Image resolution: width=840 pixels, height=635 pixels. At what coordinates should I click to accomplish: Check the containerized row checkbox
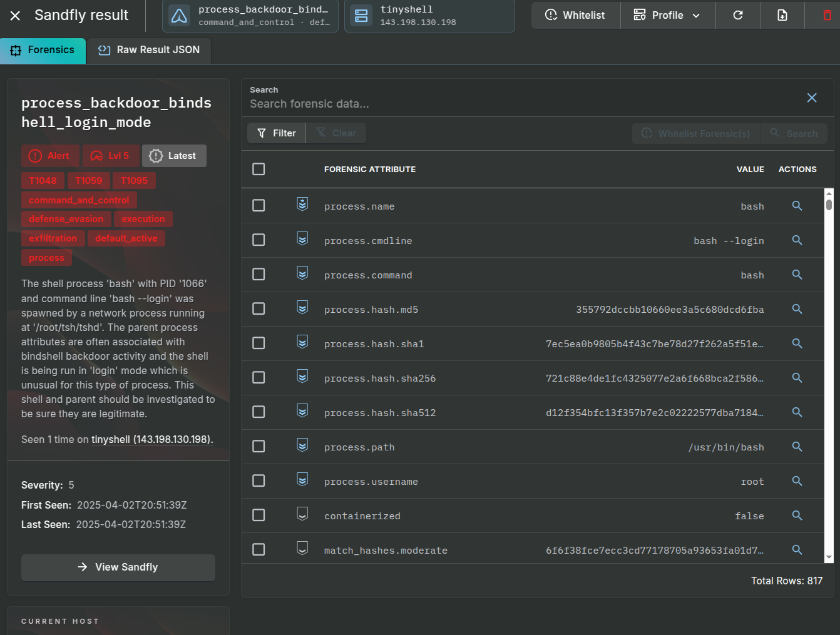click(x=259, y=515)
